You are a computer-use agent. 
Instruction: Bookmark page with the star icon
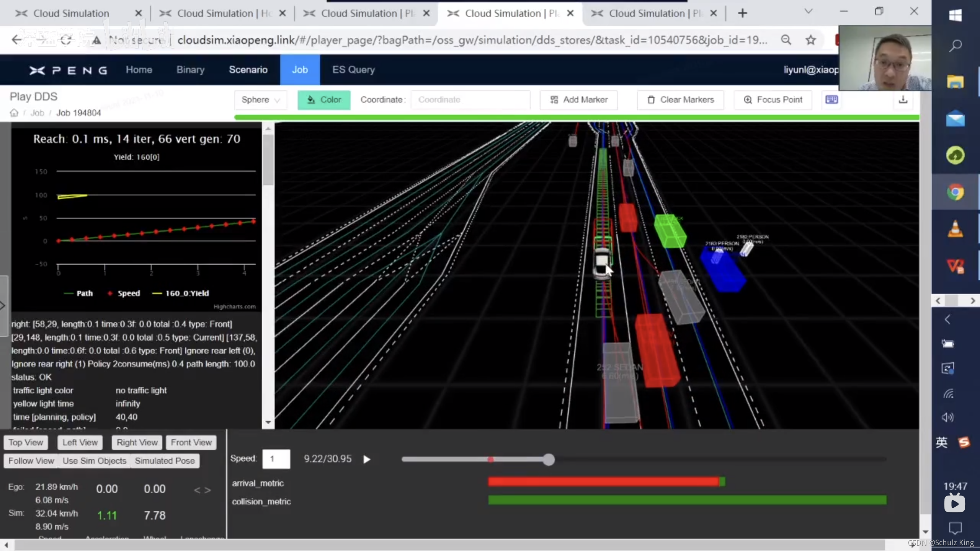(x=811, y=40)
